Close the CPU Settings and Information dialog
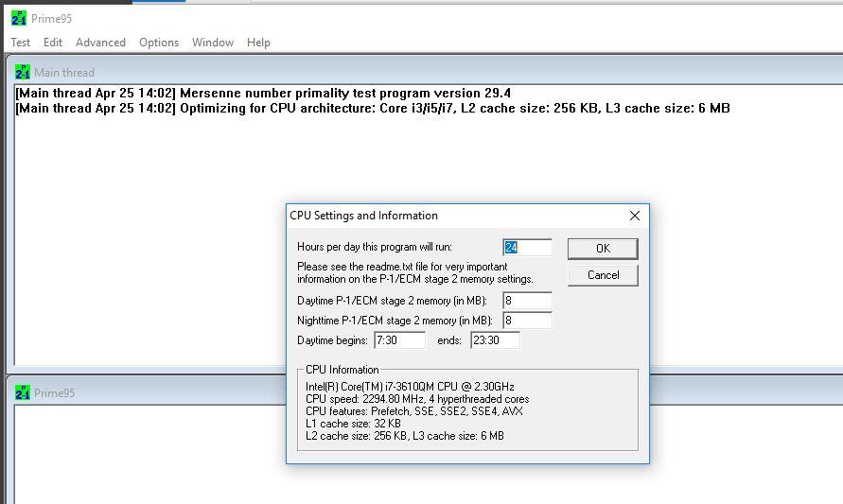The image size is (843, 504). (x=635, y=216)
